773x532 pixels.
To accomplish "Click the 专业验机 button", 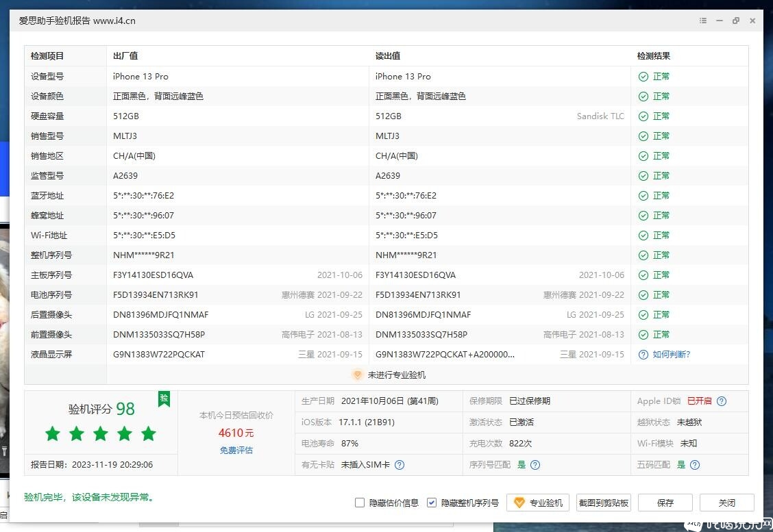I will coord(538,503).
